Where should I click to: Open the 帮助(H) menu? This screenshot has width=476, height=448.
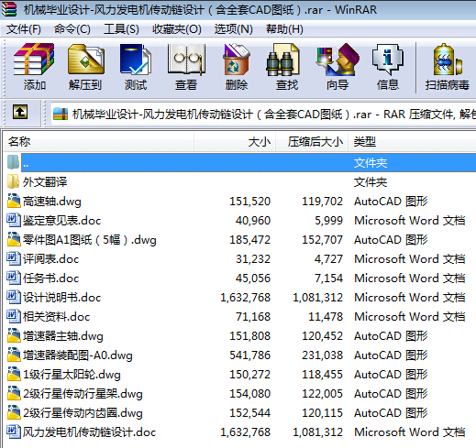coord(284,29)
